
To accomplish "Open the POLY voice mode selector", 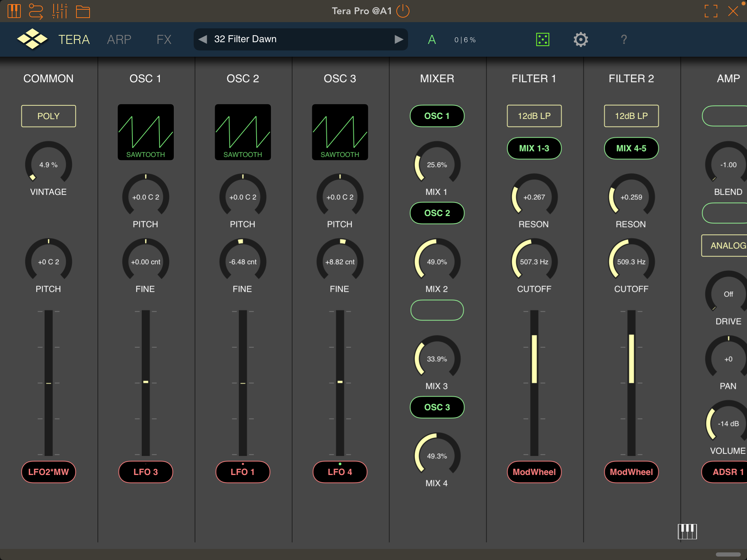I will (x=48, y=116).
